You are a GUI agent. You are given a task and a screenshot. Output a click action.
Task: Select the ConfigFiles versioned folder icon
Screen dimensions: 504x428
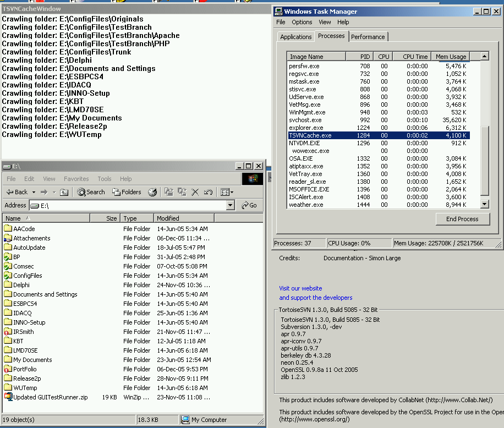8,275
